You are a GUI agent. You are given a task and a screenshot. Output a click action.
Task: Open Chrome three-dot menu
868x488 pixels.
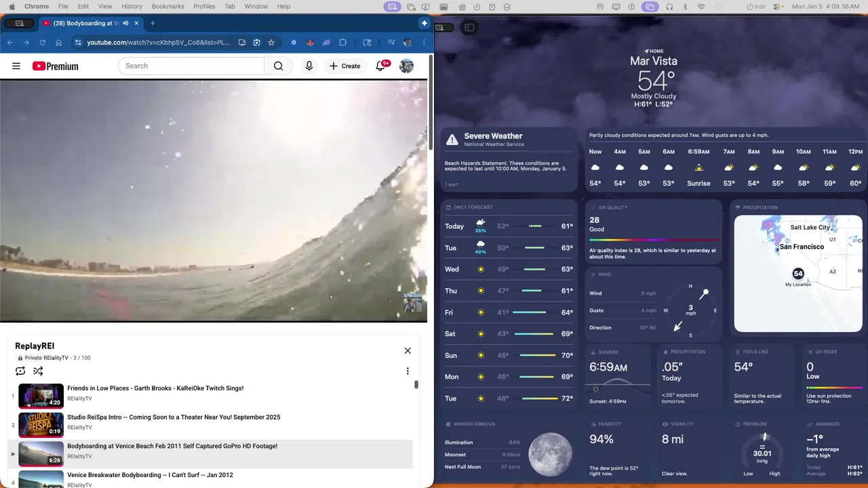pos(424,42)
